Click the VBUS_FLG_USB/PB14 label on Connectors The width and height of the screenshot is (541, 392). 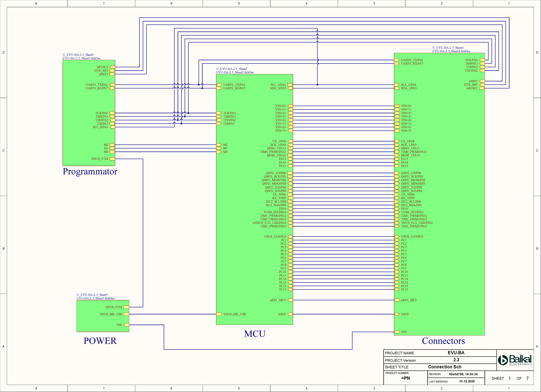coord(417,223)
